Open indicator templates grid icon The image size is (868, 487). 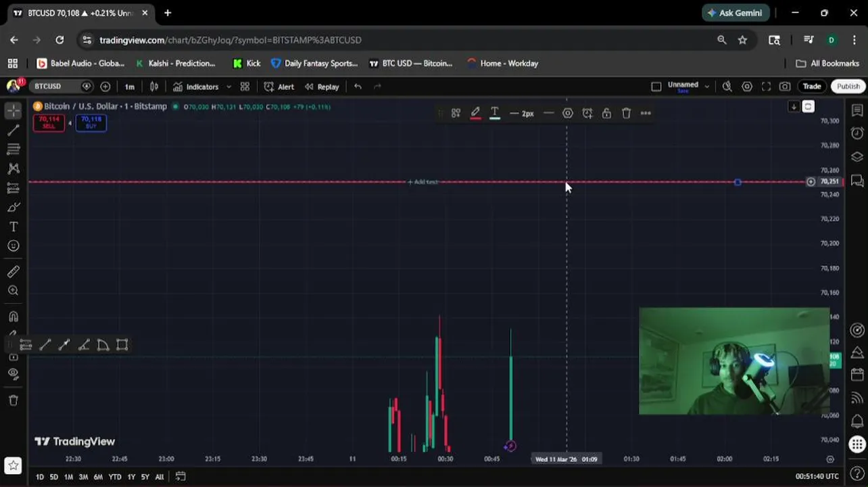(245, 87)
